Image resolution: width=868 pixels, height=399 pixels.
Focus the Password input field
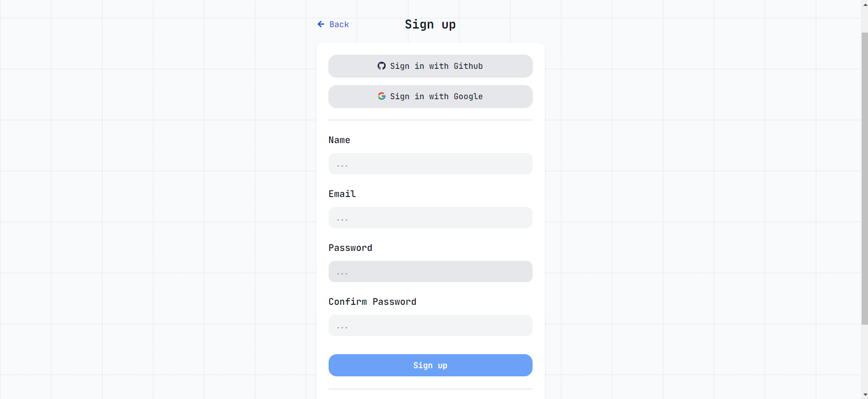coord(430,272)
